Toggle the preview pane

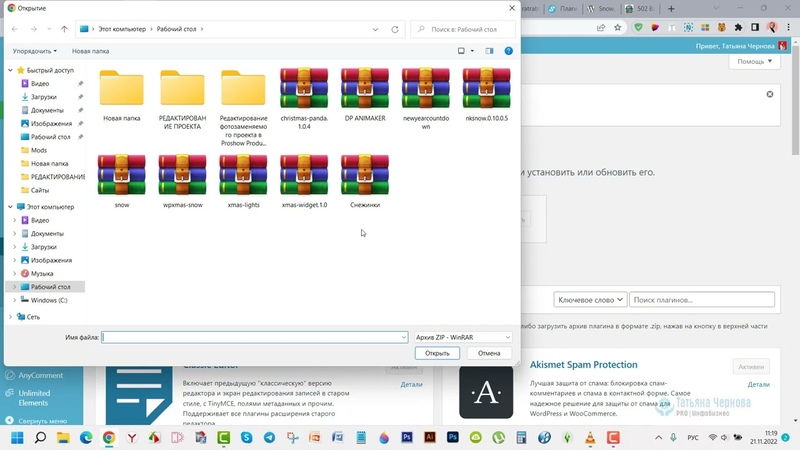(x=489, y=51)
